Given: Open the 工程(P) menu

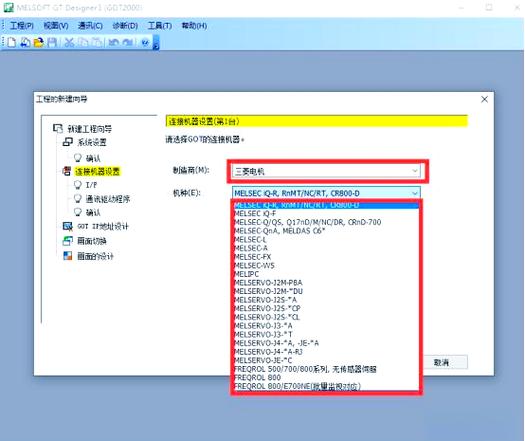Looking at the screenshot, I should (x=22, y=26).
